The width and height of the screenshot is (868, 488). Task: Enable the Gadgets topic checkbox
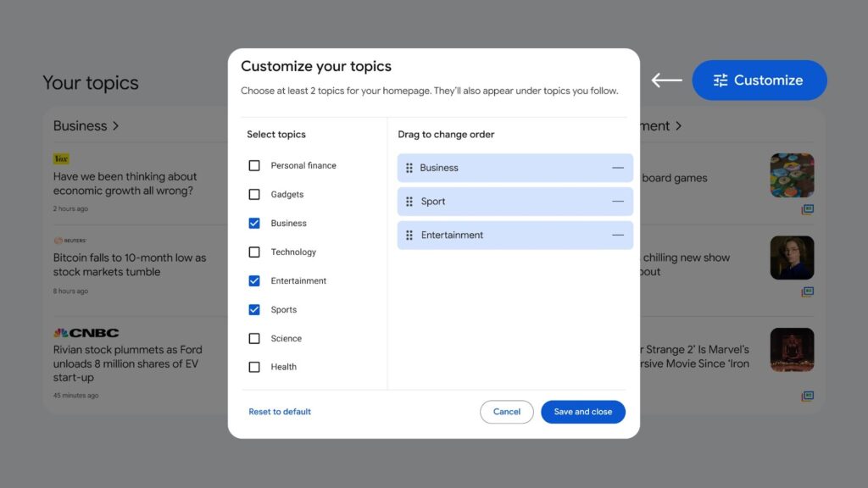(254, 194)
